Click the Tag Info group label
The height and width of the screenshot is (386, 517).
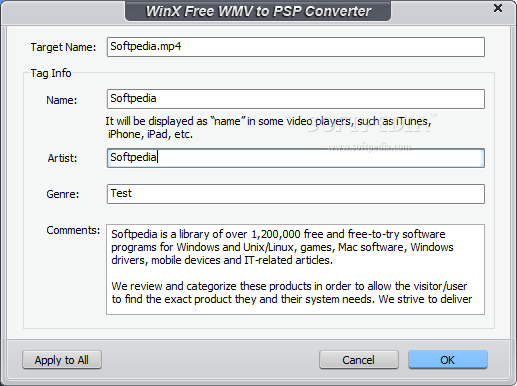click(x=51, y=73)
